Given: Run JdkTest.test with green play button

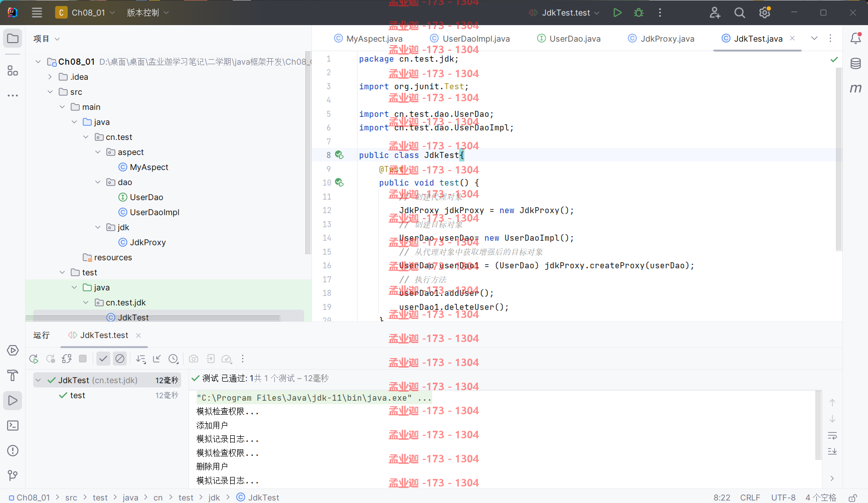Looking at the screenshot, I should click(x=617, y=13).
